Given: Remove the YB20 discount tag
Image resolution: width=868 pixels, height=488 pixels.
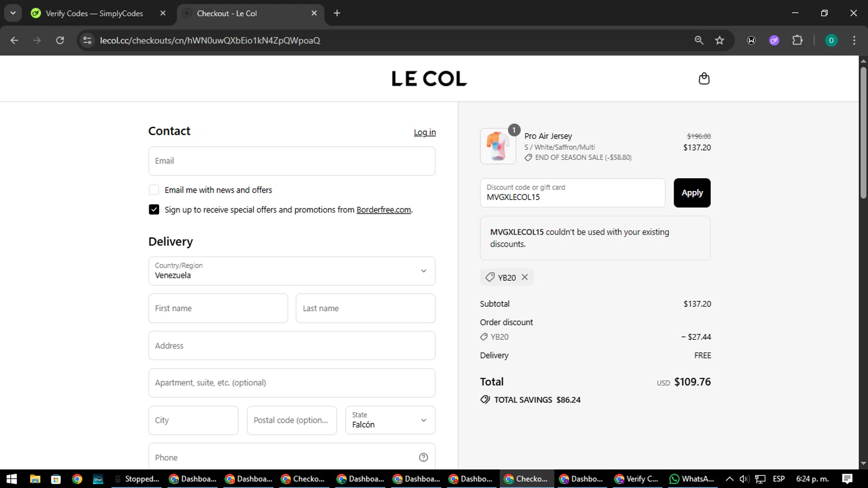Looking at the screenshot, I should tap(525, 277).
